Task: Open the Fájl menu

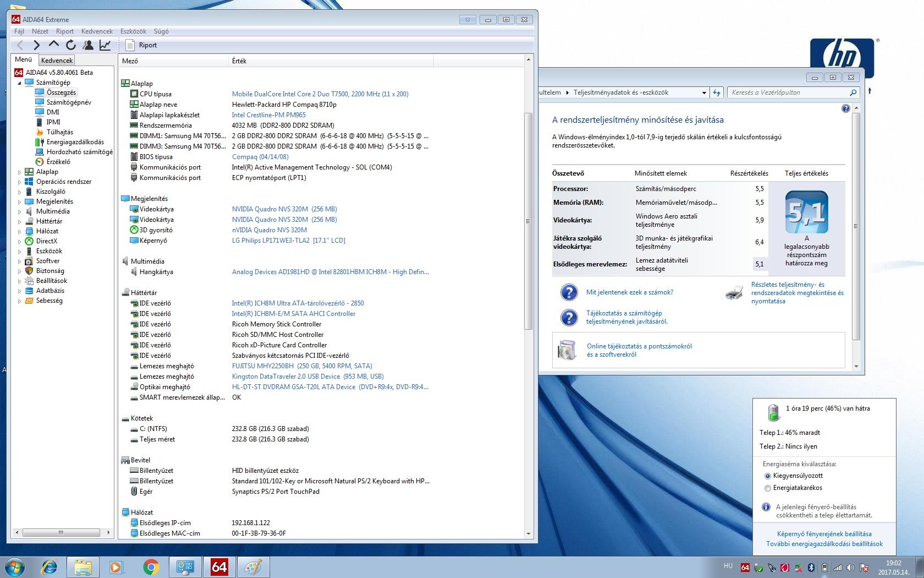Action: point(19,31)
